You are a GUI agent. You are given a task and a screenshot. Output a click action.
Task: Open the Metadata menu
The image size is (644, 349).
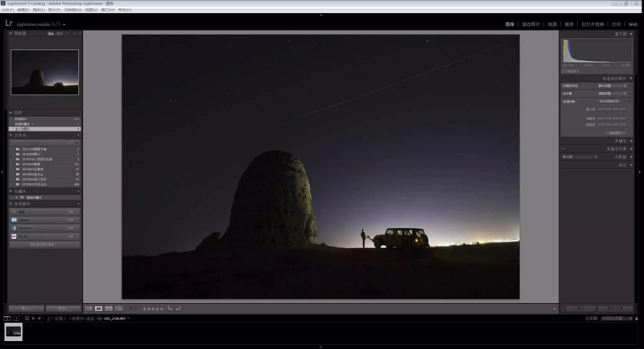tap(72, 10)
